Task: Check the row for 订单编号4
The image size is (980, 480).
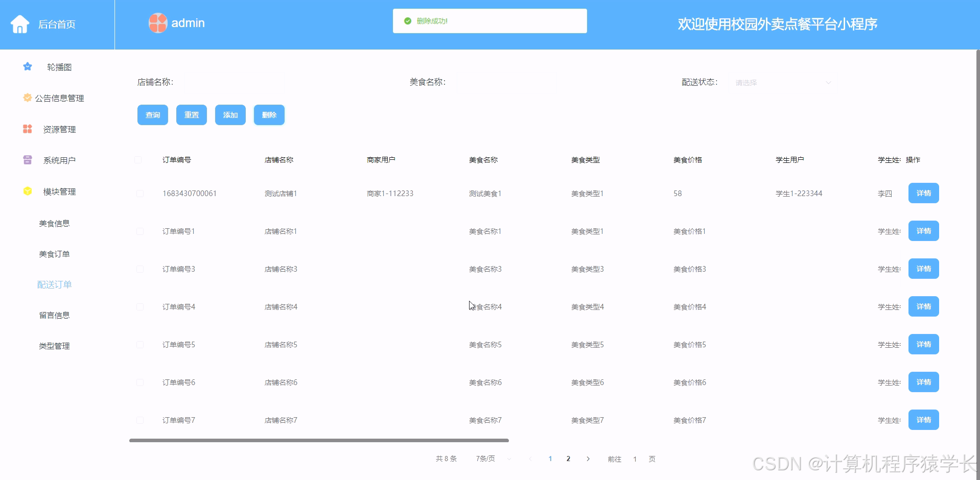Action: [x=140, y=307]
